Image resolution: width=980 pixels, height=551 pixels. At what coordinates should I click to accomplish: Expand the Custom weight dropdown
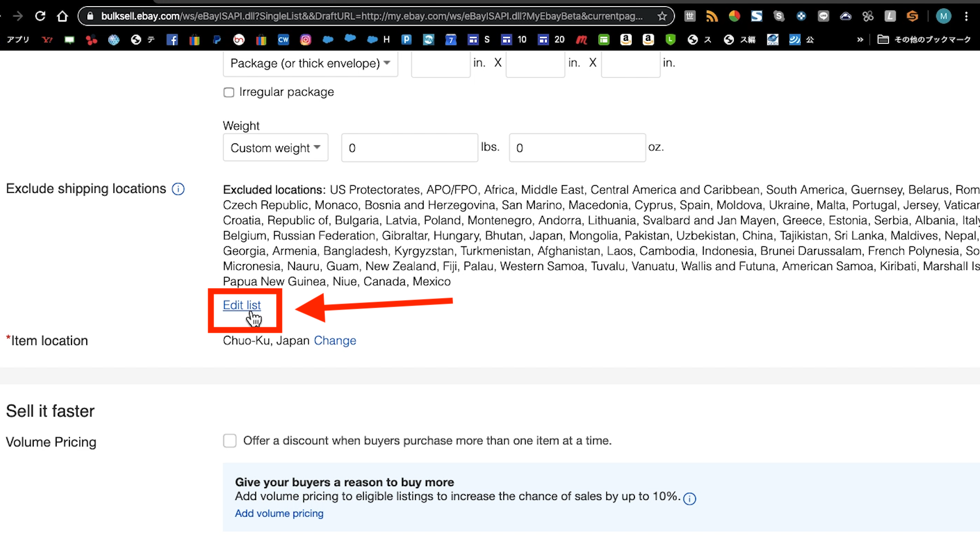pyautogui.click(x=275, y=148)
